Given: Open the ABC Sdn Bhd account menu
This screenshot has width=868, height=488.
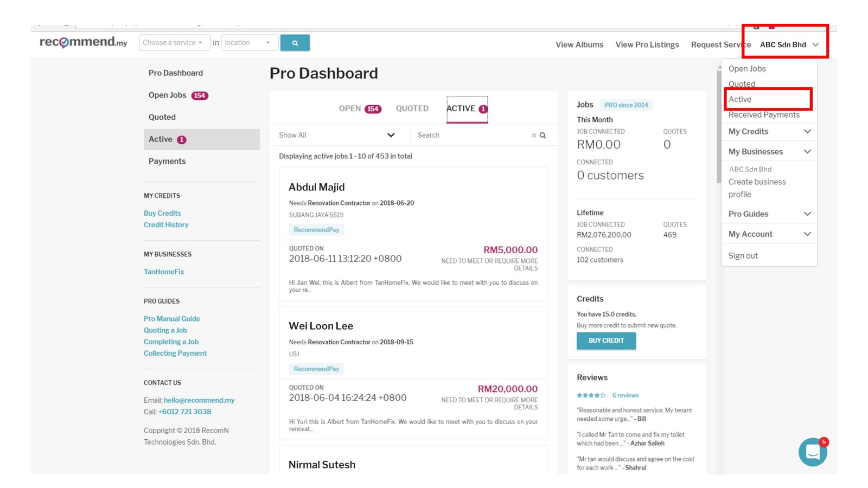Looking at the screenshot, I should [789, 45].
